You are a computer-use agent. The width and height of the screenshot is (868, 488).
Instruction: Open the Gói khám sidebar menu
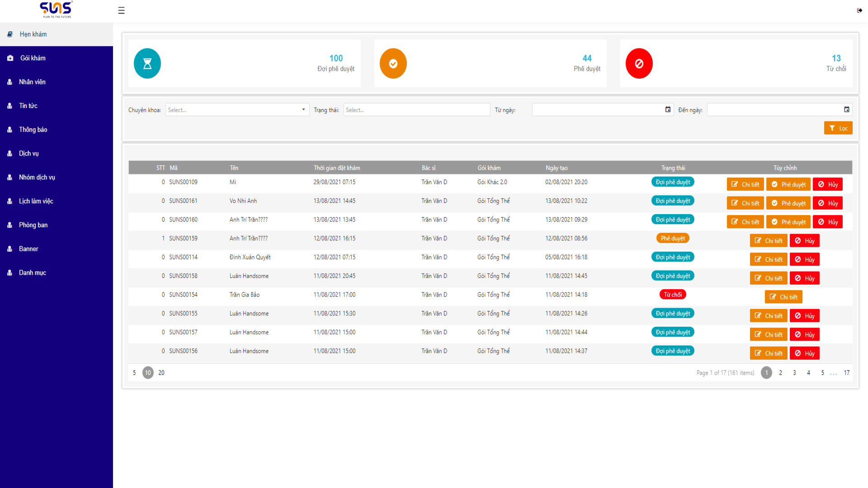pyautogui.click(x=33, y=58)
